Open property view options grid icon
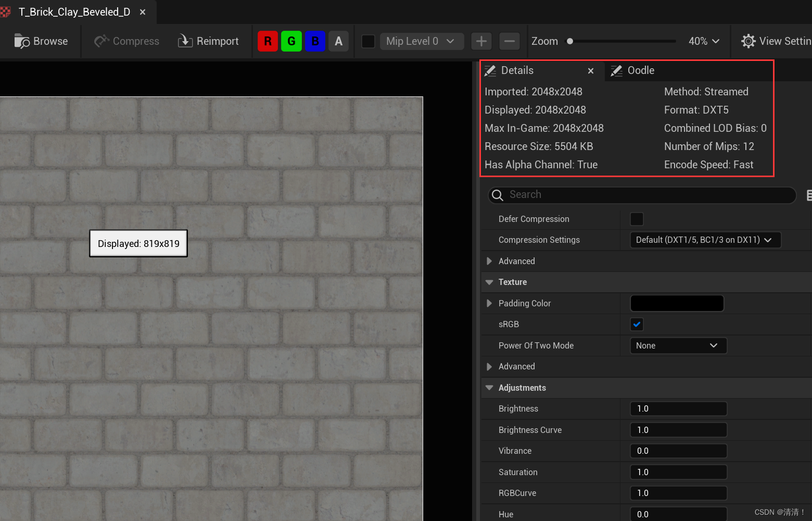 pyautogui.click(x=809, y=195)
